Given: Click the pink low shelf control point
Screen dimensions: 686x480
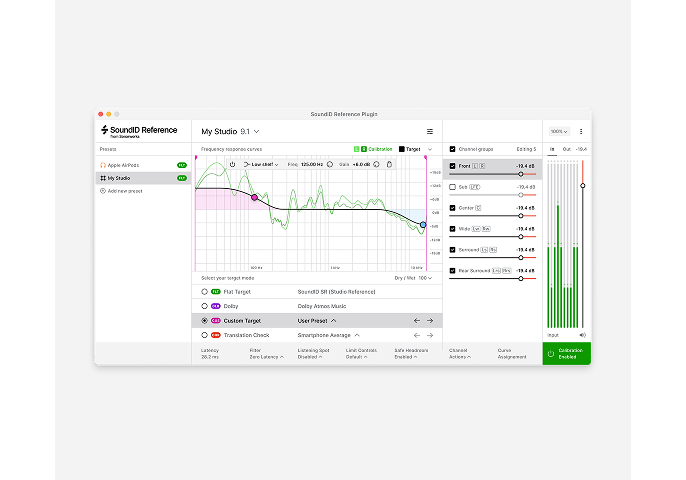Looking at the screenshot, I should [x=254, y=198].
